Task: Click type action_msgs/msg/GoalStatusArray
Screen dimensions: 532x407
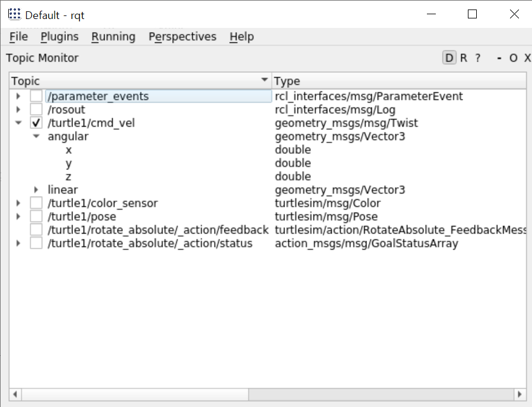Action: 366,243
